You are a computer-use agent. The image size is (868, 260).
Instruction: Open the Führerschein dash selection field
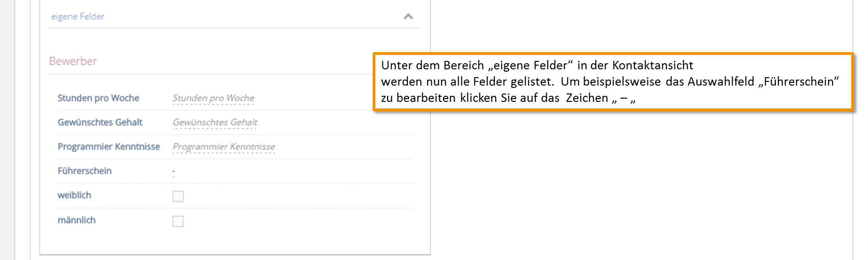pos(174,172)
